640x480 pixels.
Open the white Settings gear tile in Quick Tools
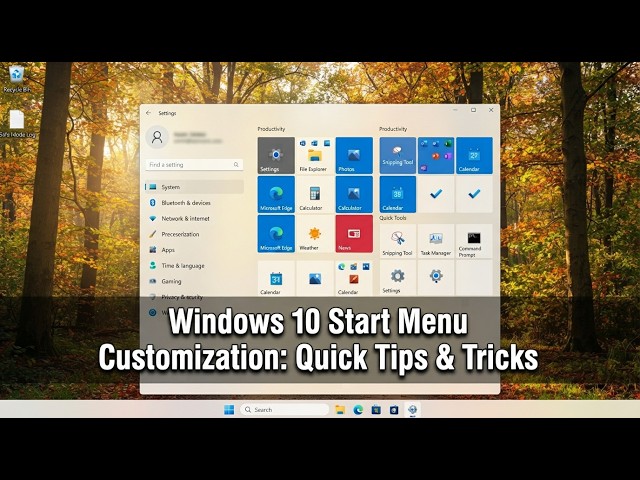pos(398,278)
